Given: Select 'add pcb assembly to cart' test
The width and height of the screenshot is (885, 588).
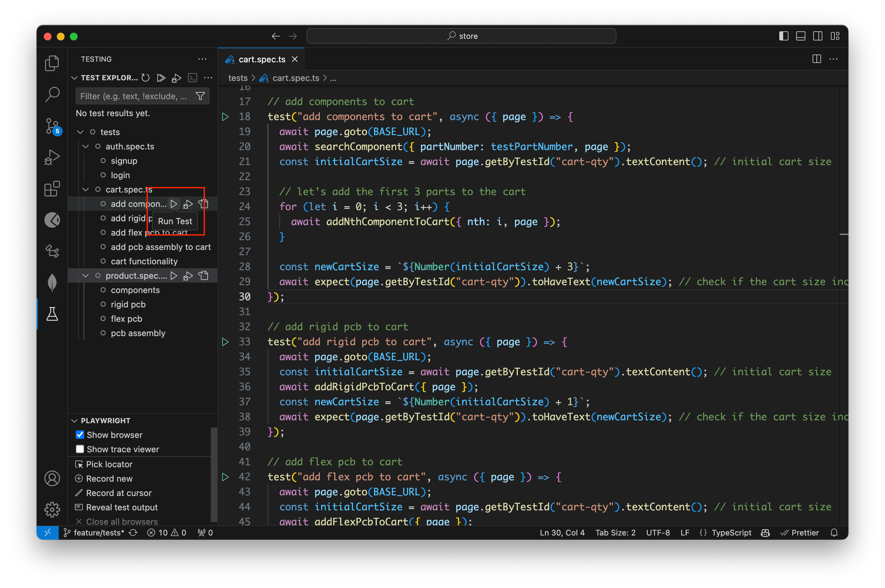Looking at the screenshot, I should tap(161, 247).
